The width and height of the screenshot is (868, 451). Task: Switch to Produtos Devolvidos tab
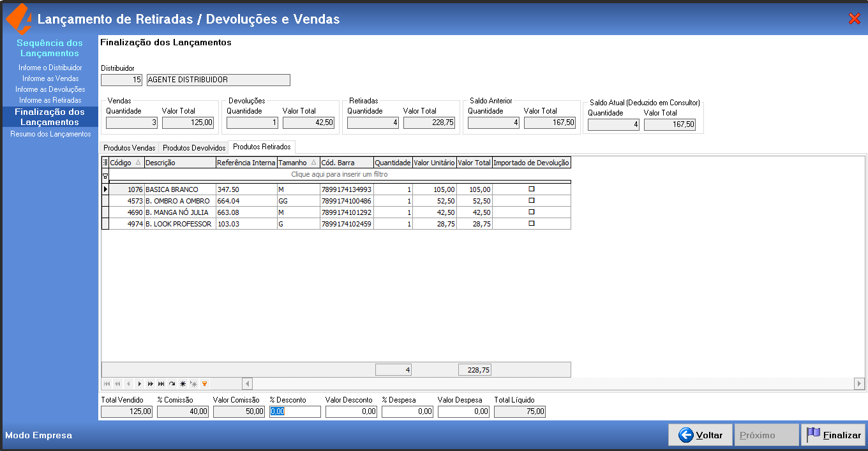click(x=194, y=148)
